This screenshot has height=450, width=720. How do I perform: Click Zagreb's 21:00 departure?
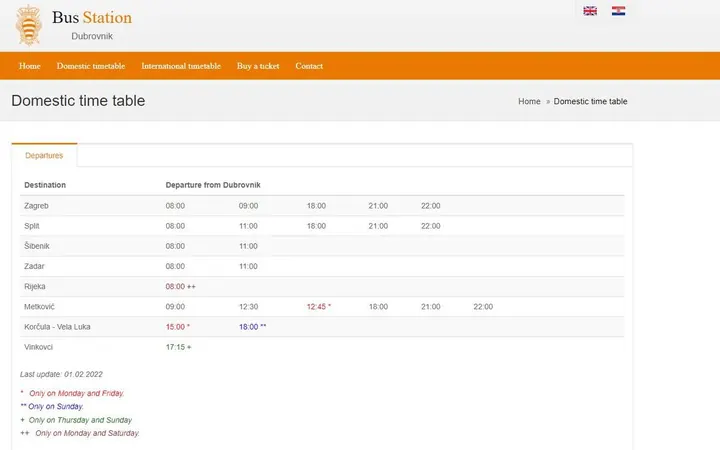pos(378,206)
